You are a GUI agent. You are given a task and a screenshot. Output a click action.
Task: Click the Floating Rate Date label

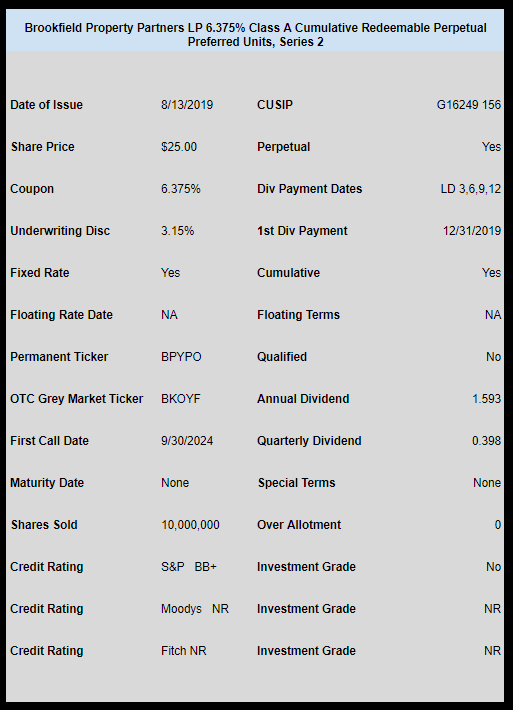click(62, 315)
